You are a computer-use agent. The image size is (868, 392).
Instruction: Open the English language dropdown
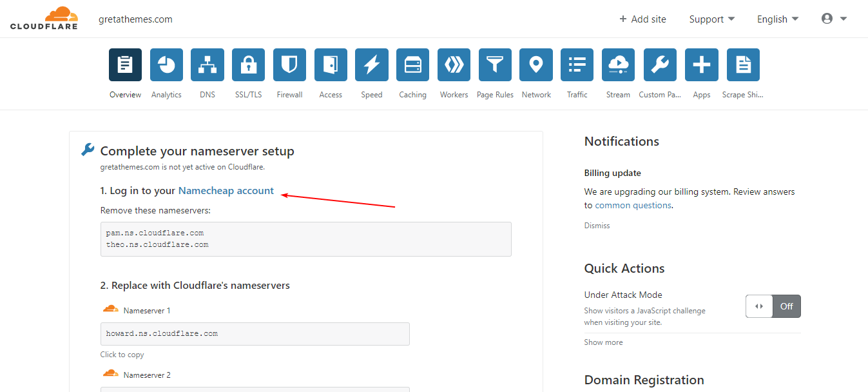tap(776, 19)
